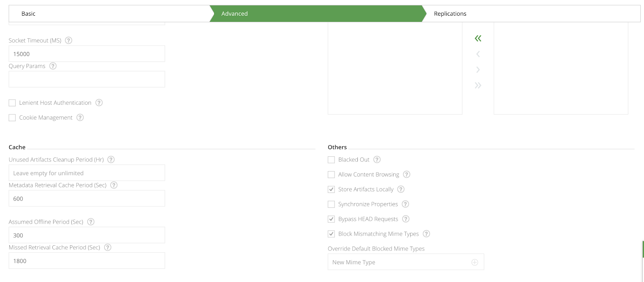Click the move-all-right double chevron
Image resolution: width=644 pixels, height=282 pixels.
[478, 85]
